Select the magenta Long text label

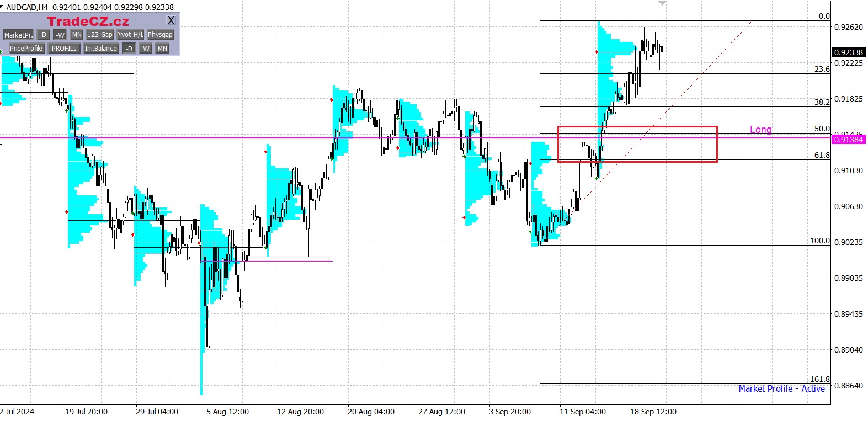click(760, 130)
